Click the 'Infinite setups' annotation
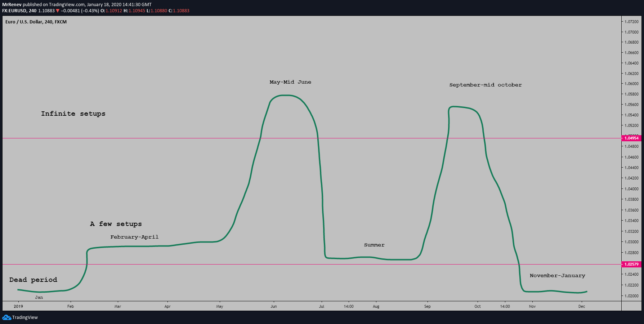The height and width of the screenshot is (324, 644). (x=73, y=114)
